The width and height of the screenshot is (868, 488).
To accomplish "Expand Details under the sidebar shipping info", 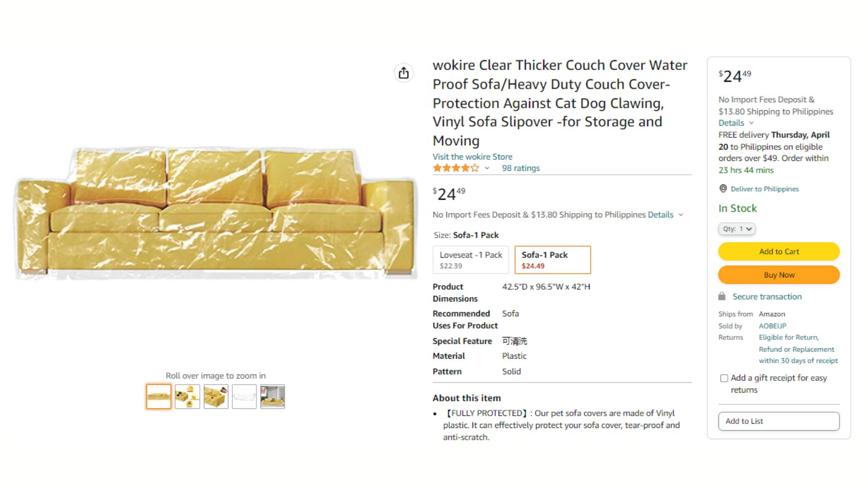I will pos(736,123).
